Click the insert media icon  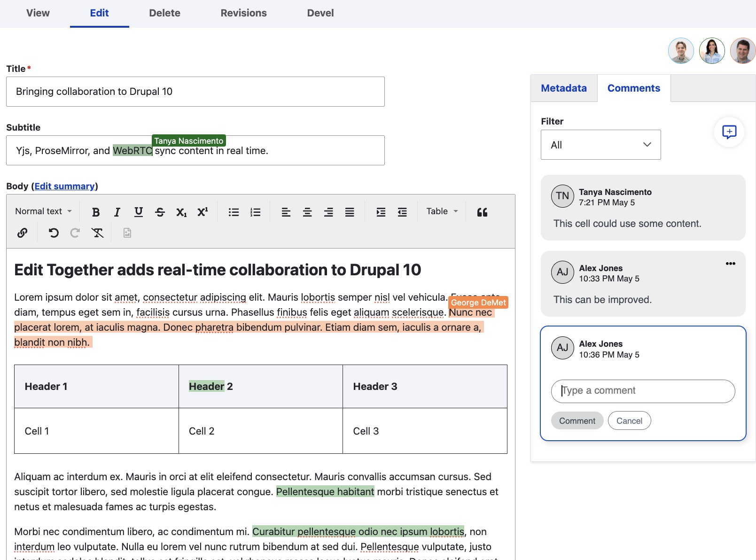127,233
